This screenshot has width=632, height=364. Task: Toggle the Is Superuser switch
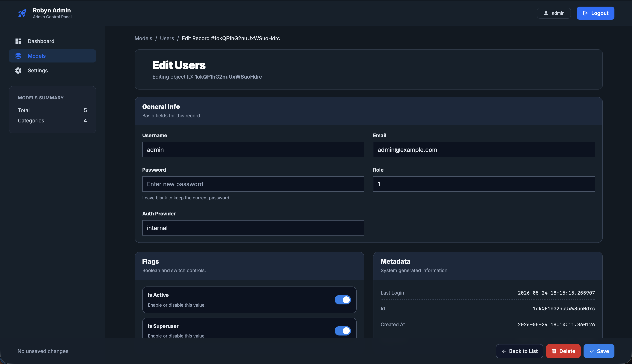point(343,331)
